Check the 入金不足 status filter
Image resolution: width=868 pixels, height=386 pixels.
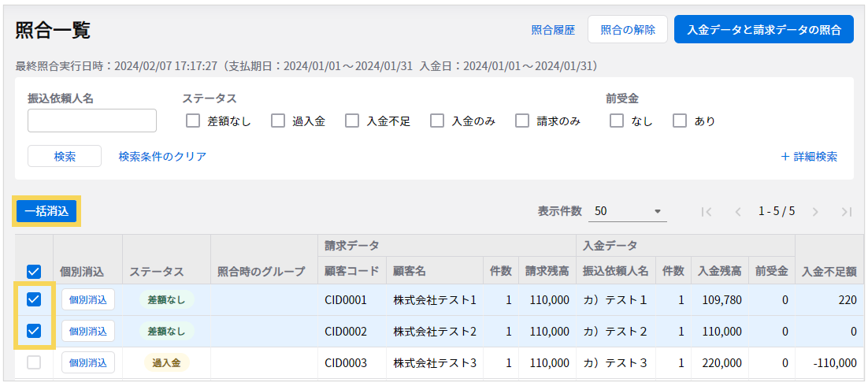tap(353, 121)
